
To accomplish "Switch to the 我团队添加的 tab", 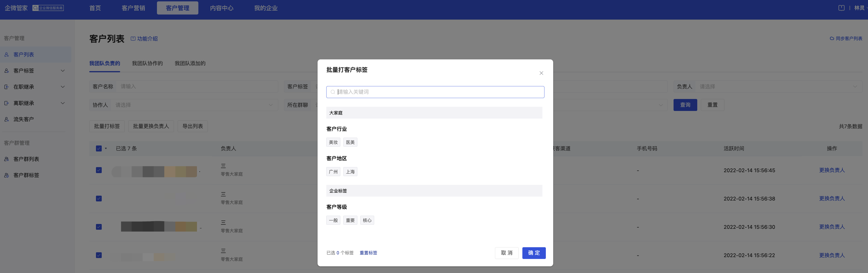I will point(190,63).
